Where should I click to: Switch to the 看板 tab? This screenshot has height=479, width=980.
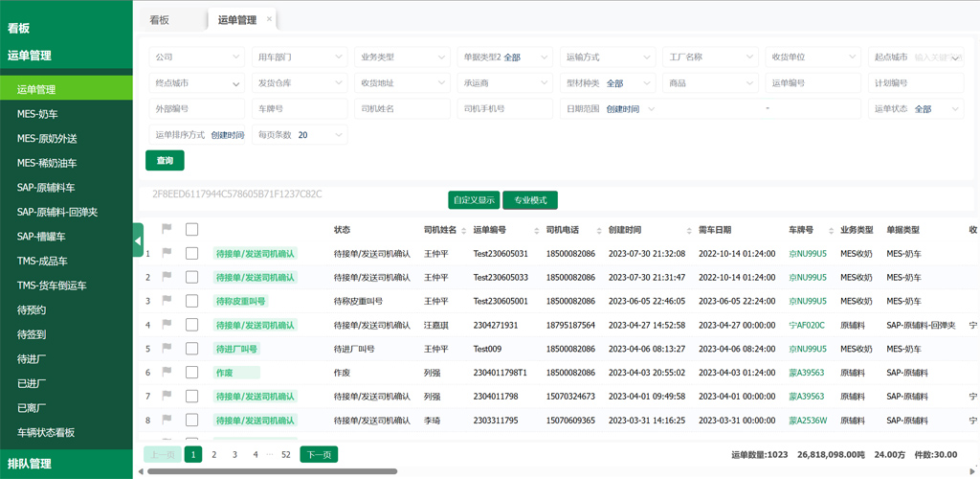click(159, 19)
